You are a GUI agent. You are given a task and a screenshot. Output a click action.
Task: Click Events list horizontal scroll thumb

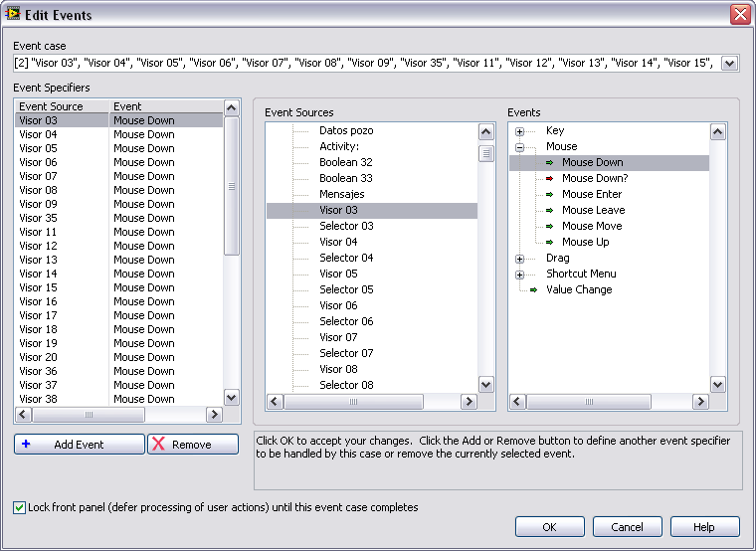pos(589,402)
